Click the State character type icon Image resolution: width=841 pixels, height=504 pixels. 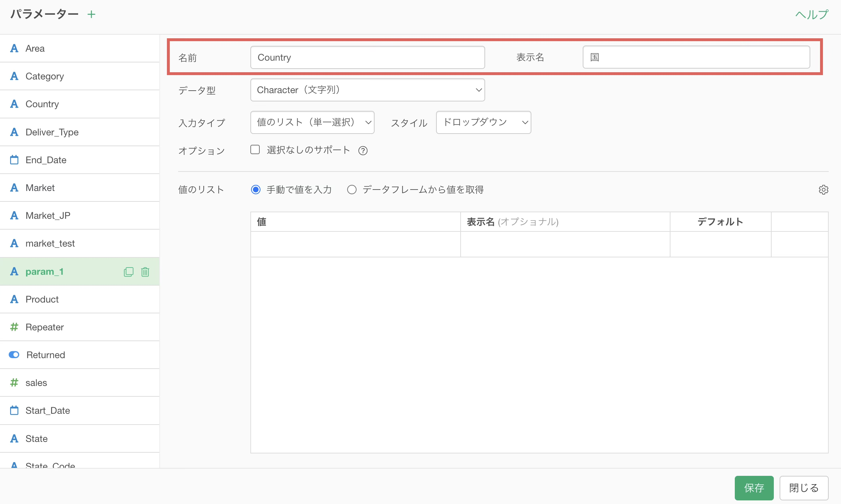point(14,439)
